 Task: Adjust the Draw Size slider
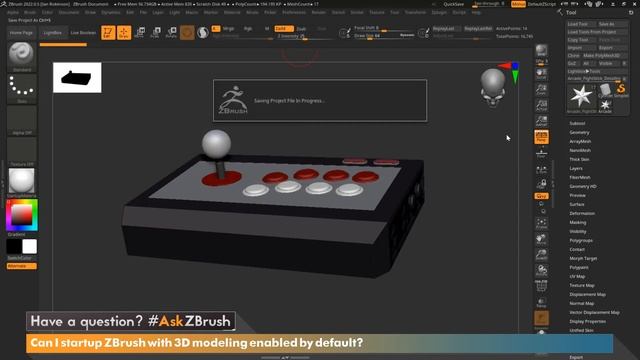pos(384,36)
